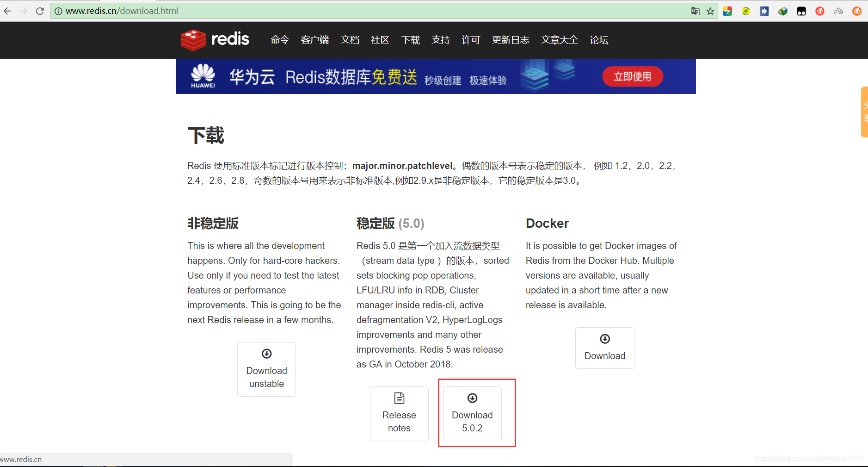This screenshot has height=467, width=868.
Task: Click the 下载 page heading
Action: 206,136
